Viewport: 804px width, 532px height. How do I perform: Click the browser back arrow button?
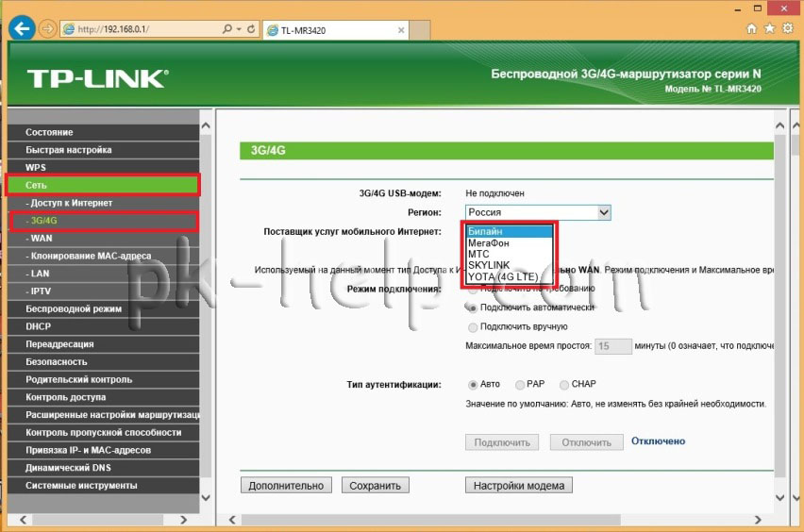click(x=22, y=28)
